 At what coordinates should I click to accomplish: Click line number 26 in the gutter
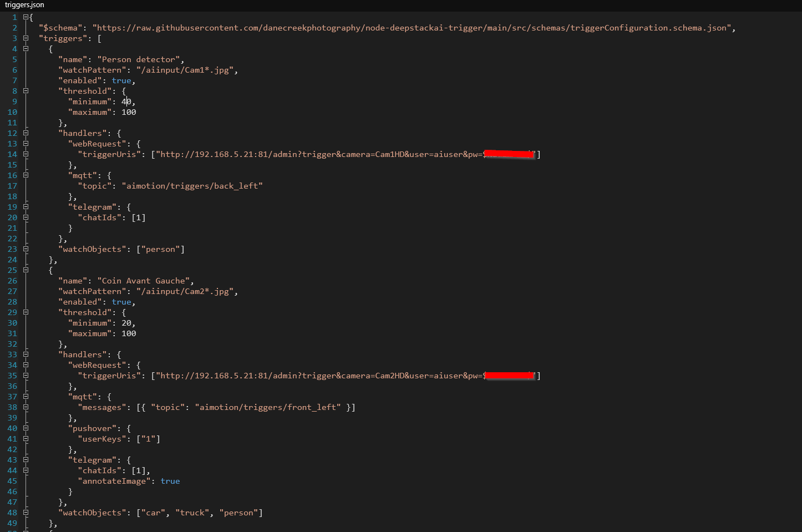tap(12, 281)
